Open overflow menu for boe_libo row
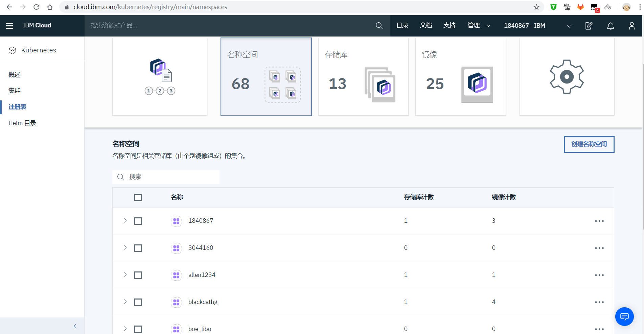This screenshot has height=334, width=644. pos(599,329)
